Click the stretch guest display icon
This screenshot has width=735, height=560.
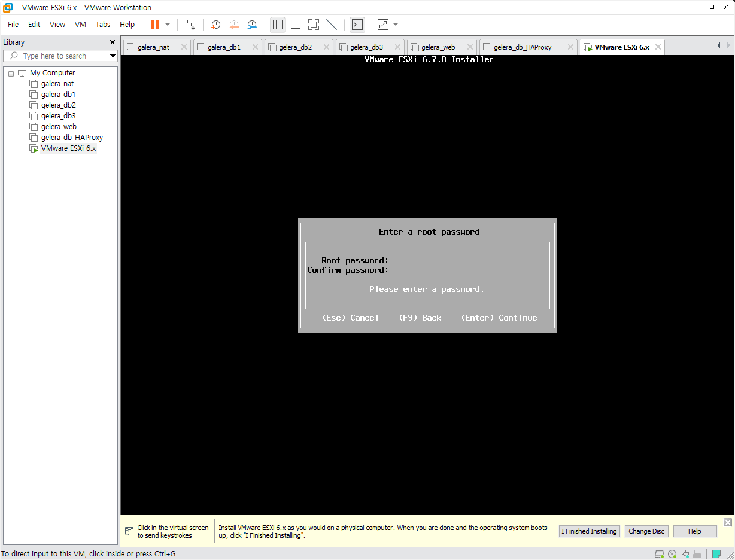click(x=383, y=25)
